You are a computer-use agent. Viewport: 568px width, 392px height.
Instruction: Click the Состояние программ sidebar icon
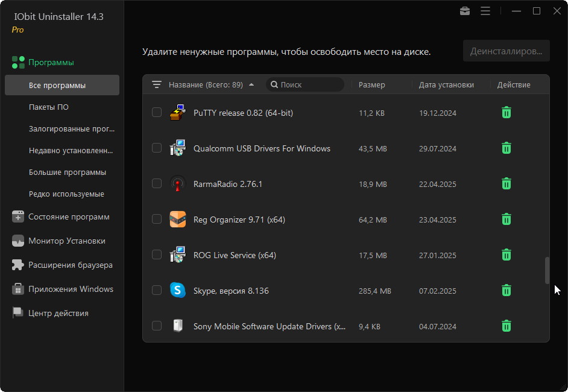(17, 217)
